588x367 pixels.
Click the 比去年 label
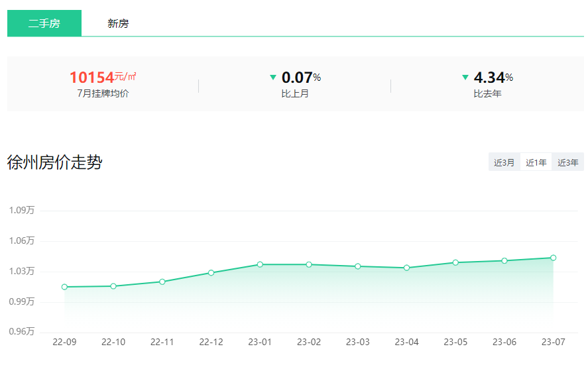pos(487,93)
